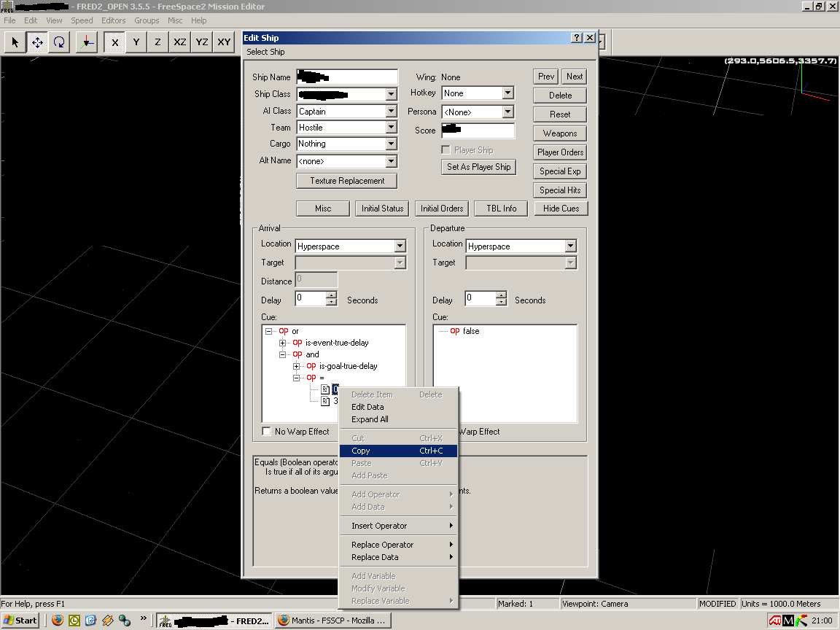Open Firefox from quick launch
The height and width of the screenshot is (630, 840).
click(58, 621)
